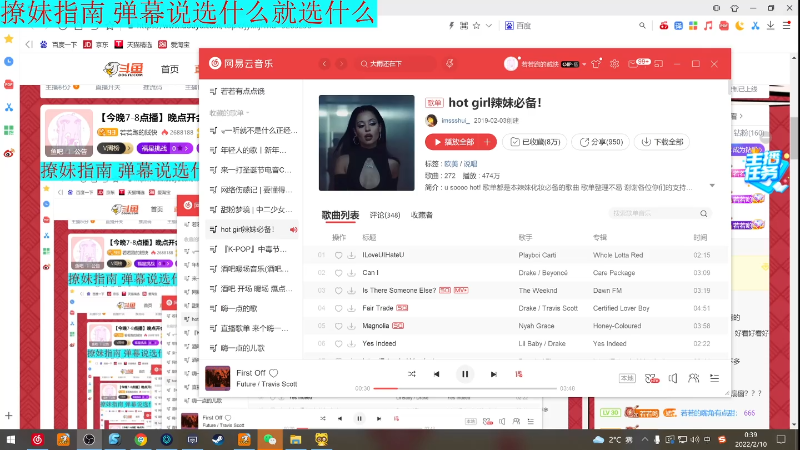Open the skin theme shirt icon
The width and height of the screenshot is (800, 450).
(x=596, y=64)
